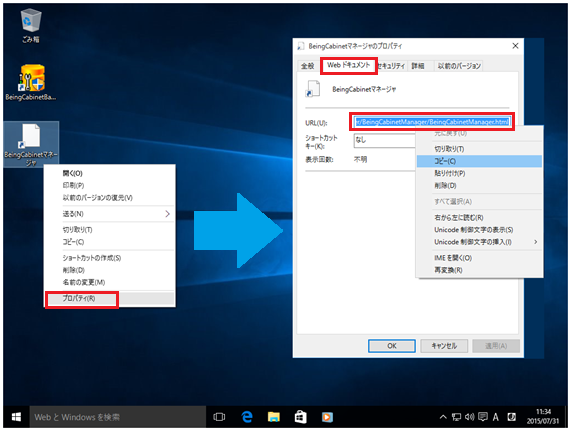Expand the 送る(N) submenu arrow
571x431 pixels.
point(168,214)
